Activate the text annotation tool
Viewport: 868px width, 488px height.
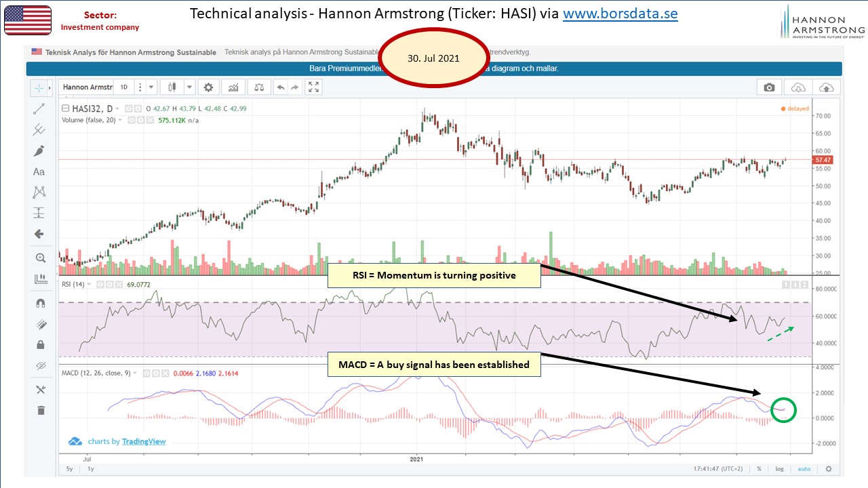coord(39,172)
